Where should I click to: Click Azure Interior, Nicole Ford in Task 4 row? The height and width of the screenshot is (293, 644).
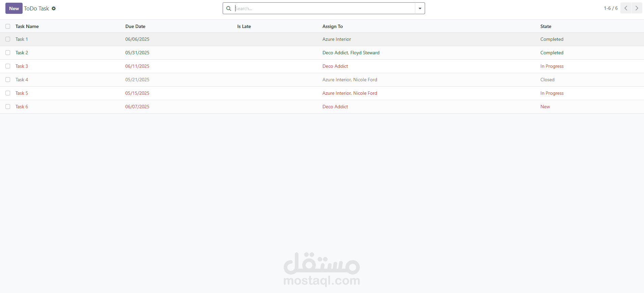(350, 80)
